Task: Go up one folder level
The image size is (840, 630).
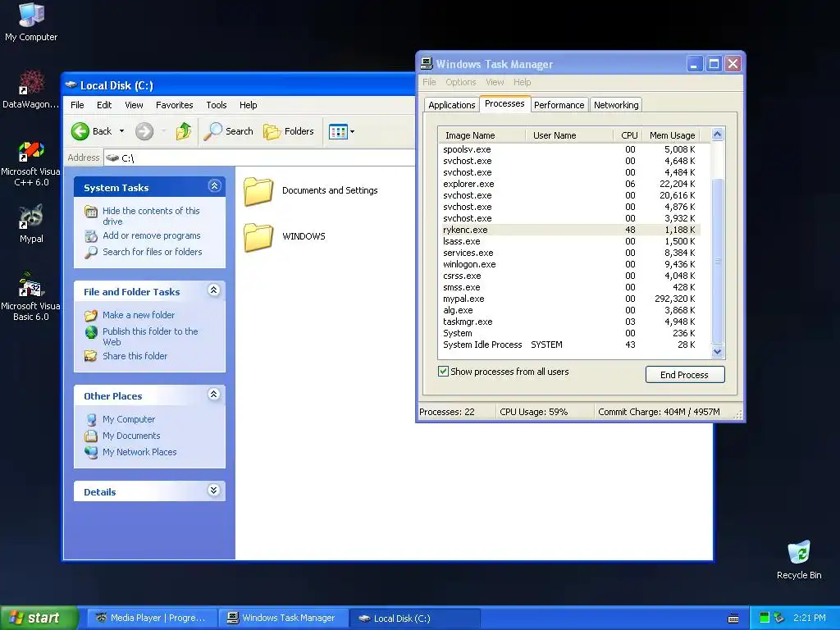Action: (184, 131)
